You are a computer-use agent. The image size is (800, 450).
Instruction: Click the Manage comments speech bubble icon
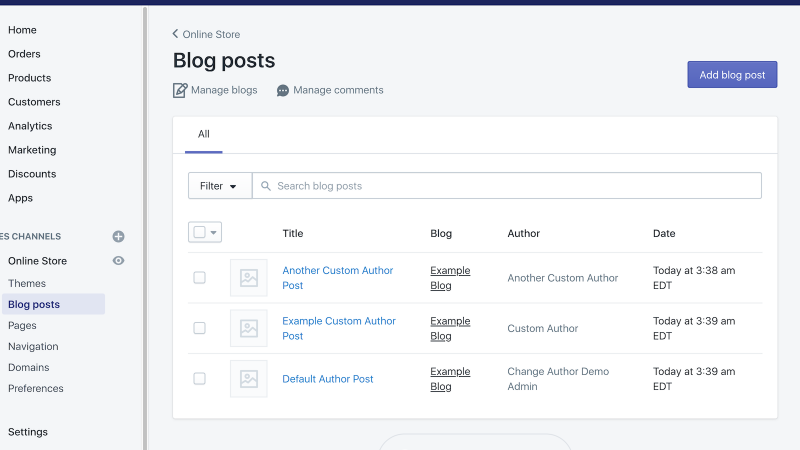click(283, 91)
